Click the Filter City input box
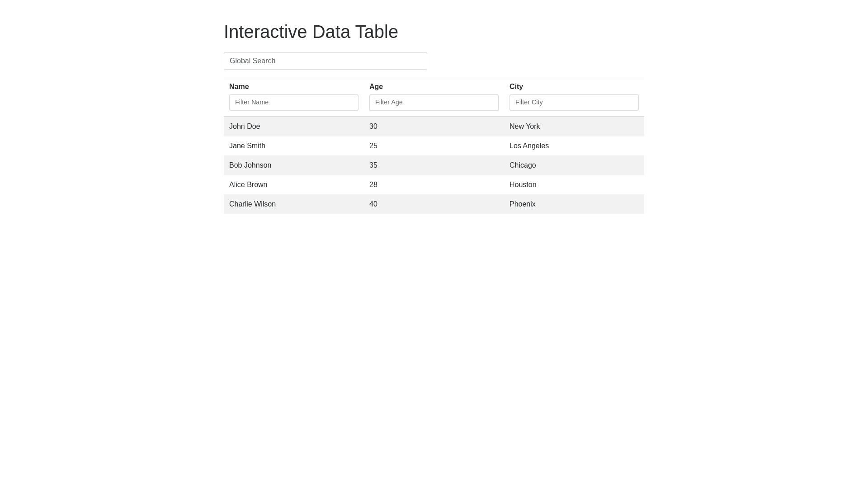Screen dimensions: 868x488 [574, 102]
